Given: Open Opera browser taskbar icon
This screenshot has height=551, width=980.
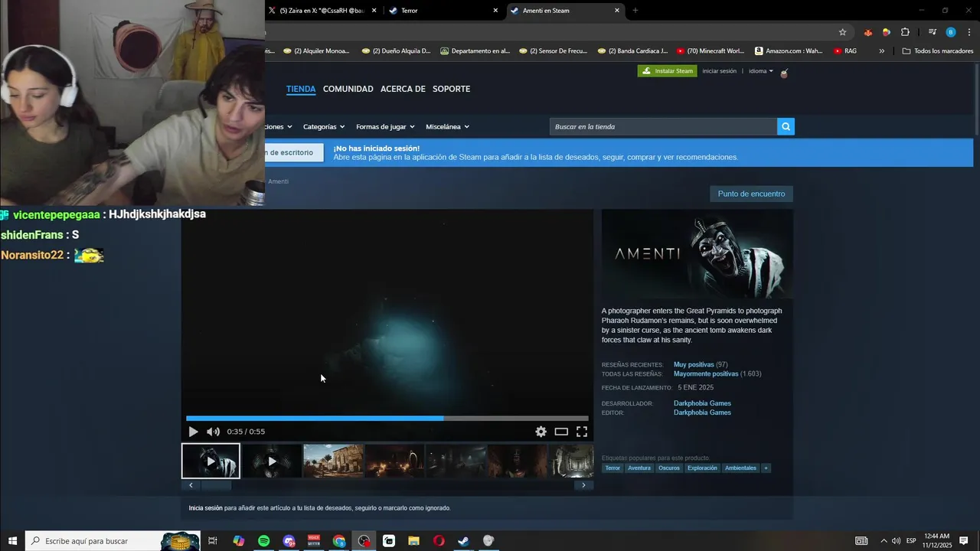Looking at the screenshot, I should (x=439, y=541).
